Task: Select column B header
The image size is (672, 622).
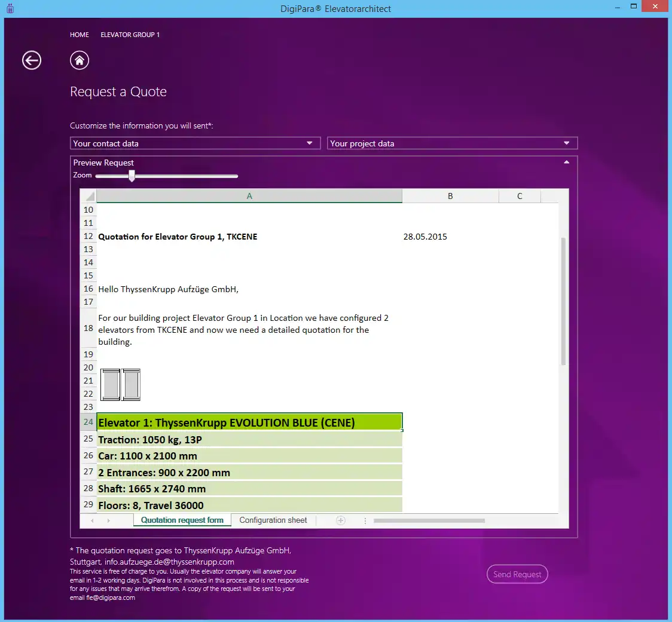Action: (x=450, y=196)
